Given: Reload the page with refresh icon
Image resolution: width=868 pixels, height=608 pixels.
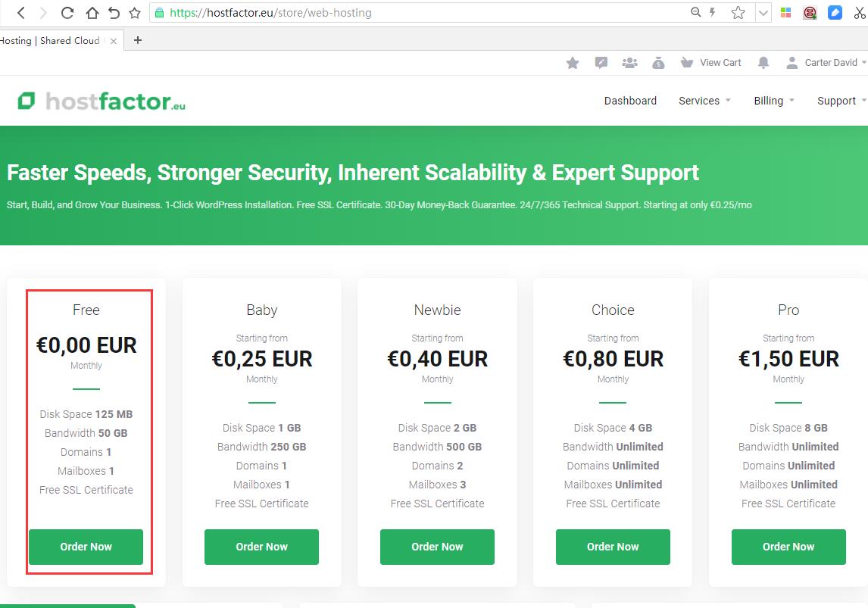Looking at the screenshot, I should [67, 13].
